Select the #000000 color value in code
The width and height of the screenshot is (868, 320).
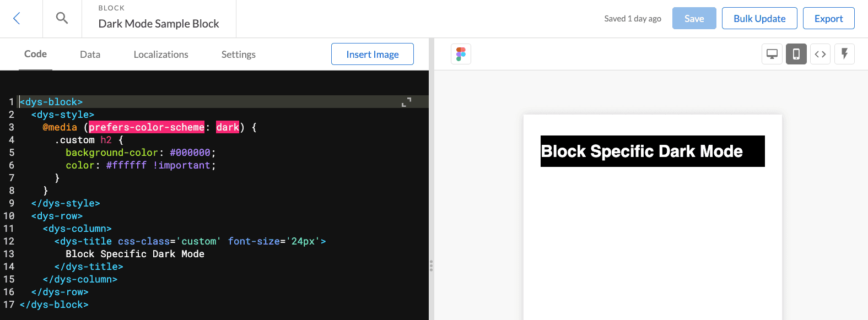190,153
